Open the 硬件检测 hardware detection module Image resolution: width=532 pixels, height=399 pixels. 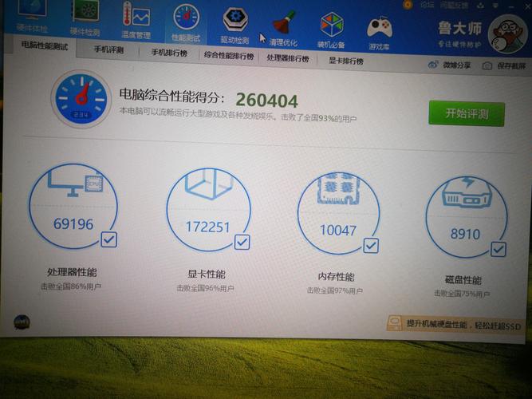click(x=85, y=18)
